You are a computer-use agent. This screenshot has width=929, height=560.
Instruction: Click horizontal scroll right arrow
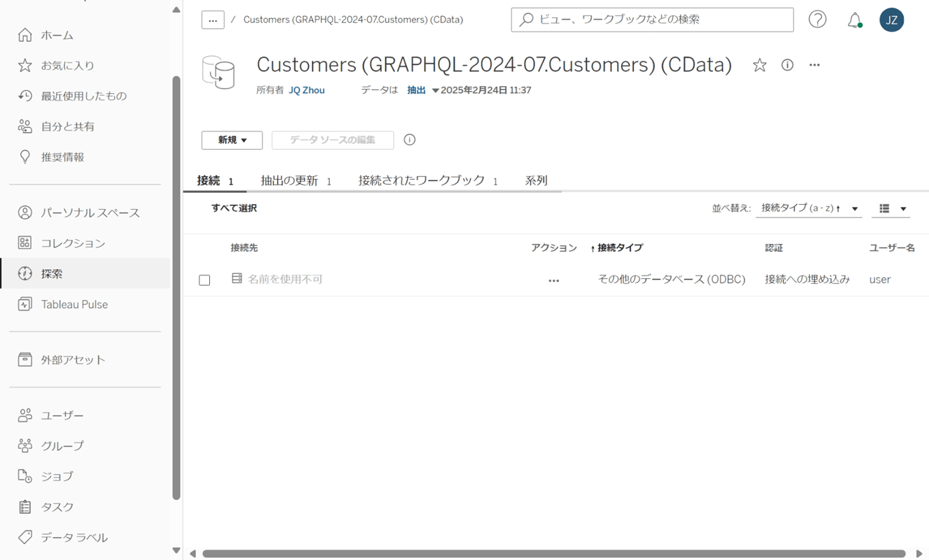click(x=919, y=554)
